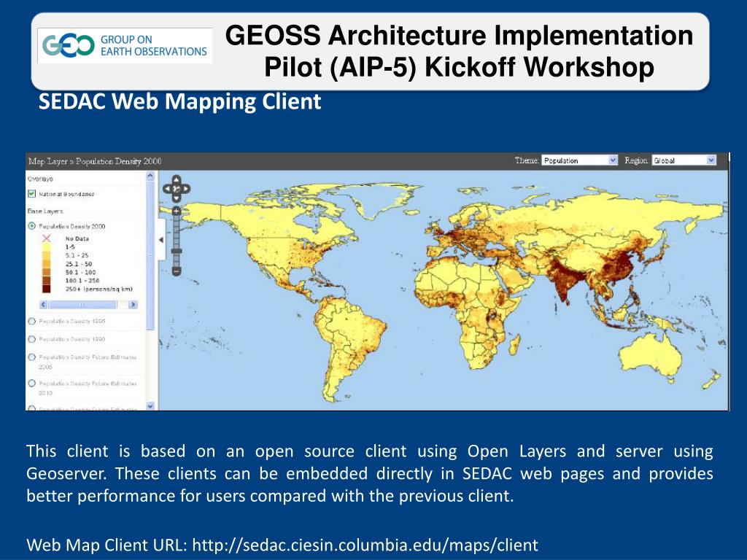Click the layer panel scroll up arrow
Screen dimensions: 747x560
(150, 176)
